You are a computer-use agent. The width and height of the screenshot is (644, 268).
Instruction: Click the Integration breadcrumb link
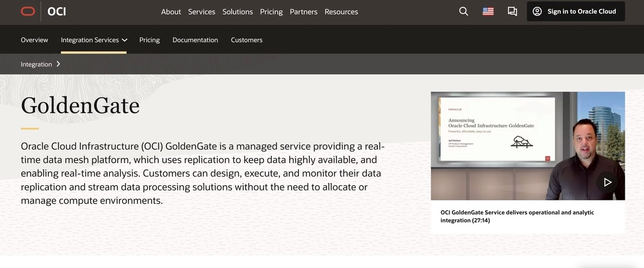(x=36, y=64)
